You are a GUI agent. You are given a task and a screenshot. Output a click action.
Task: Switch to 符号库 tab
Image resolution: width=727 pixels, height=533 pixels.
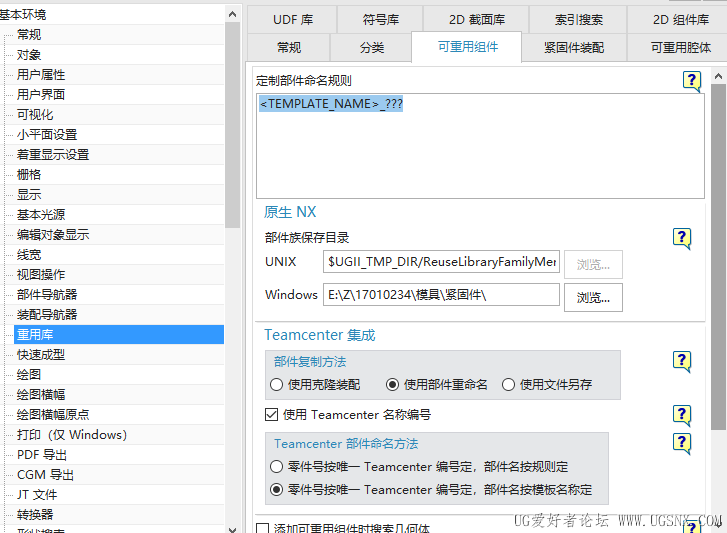(x=380, y=19)
